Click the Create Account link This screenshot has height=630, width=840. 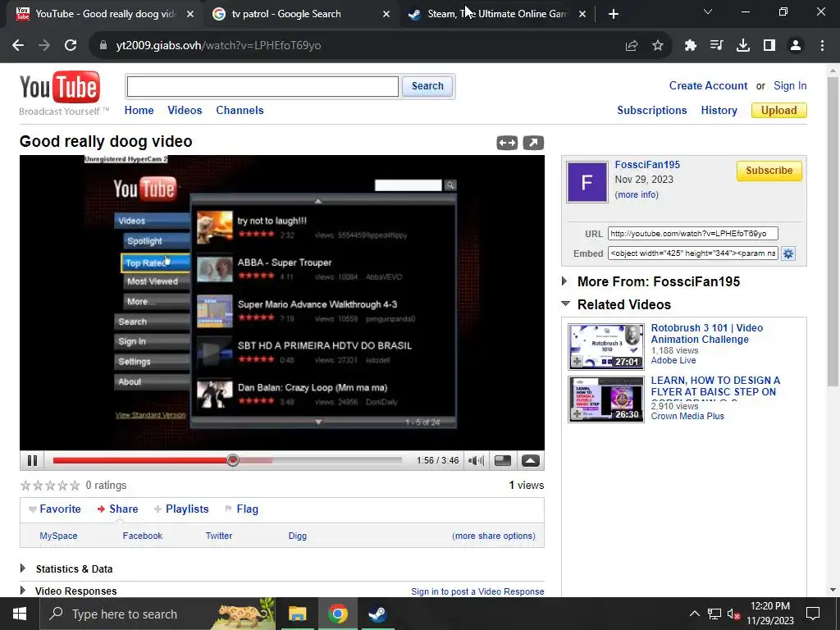708,85
